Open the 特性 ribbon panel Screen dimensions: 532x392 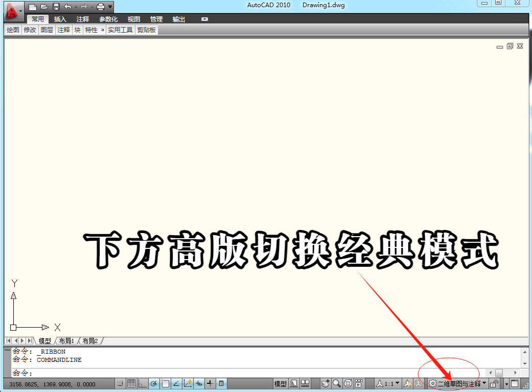[91, 30]
